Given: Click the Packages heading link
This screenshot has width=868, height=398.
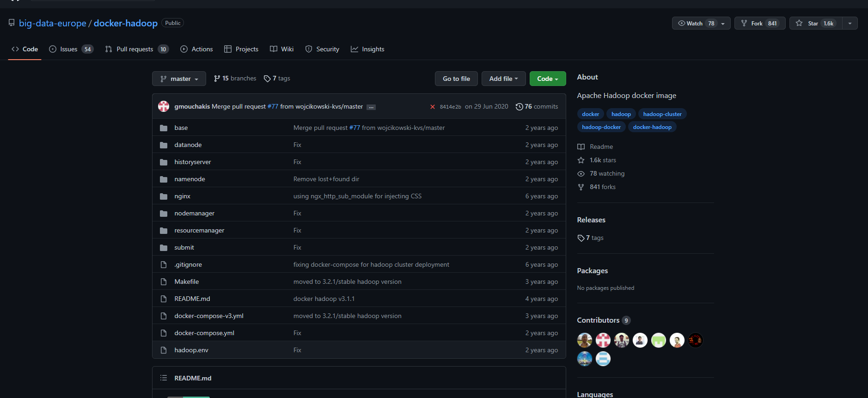Looking at the screenshot, I should pyautogui.click(x=593, y=271).
